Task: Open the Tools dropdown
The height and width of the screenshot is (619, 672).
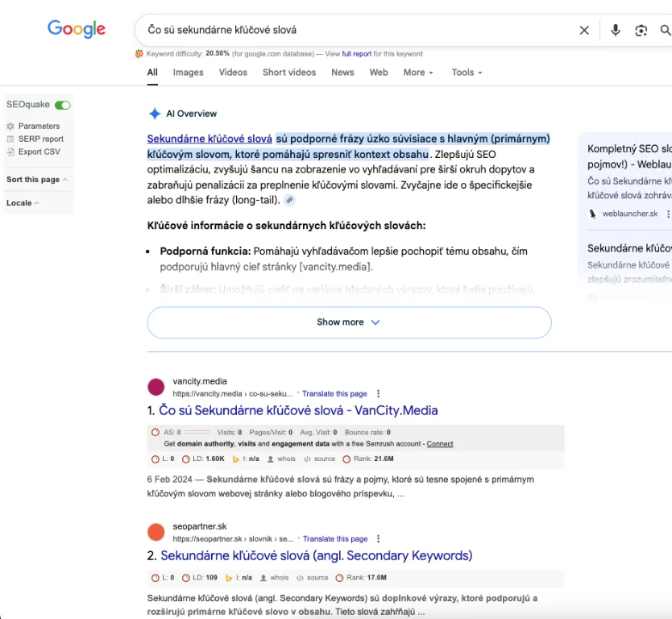Action: tap(467, 73)
